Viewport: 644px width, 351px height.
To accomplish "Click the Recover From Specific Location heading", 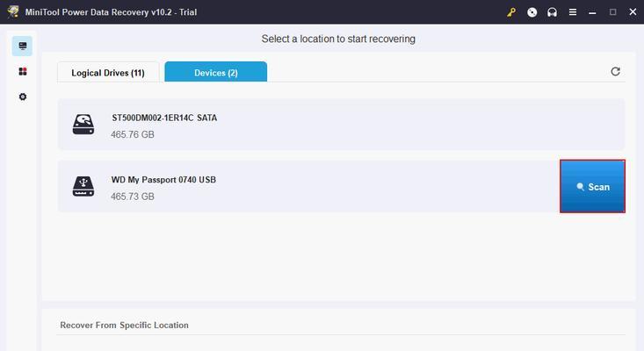I will click(x=125, y=326).
